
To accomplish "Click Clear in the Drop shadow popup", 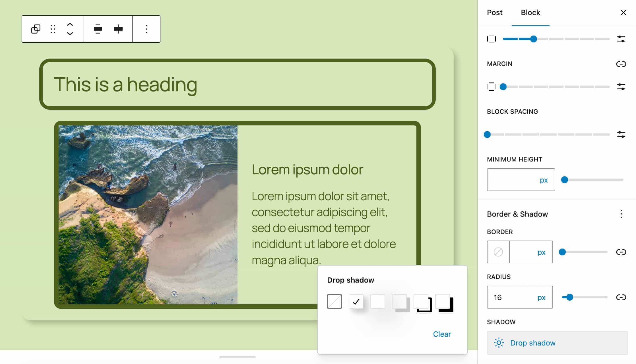I will (442, 334).
